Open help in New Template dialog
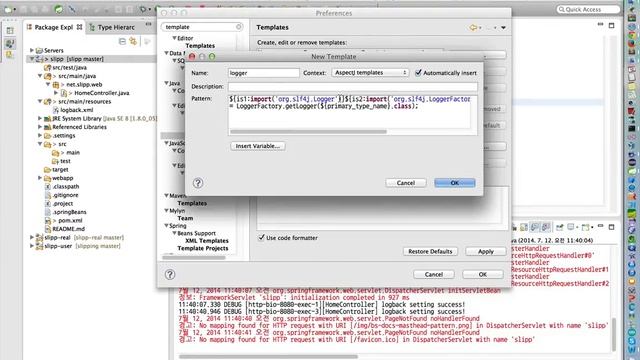This screenshot has height=360, width=640. pos(198,183)
